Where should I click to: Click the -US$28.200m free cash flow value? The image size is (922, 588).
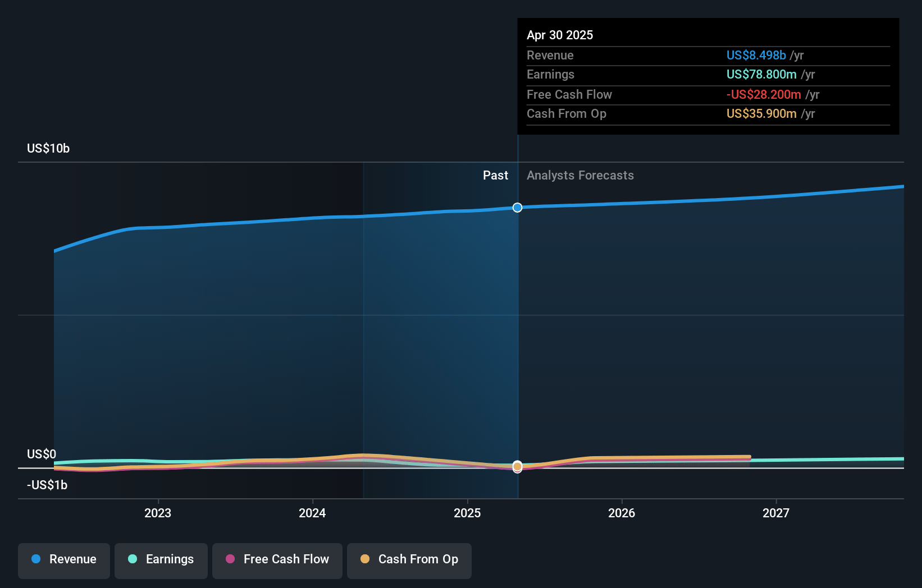click(764, 94)
